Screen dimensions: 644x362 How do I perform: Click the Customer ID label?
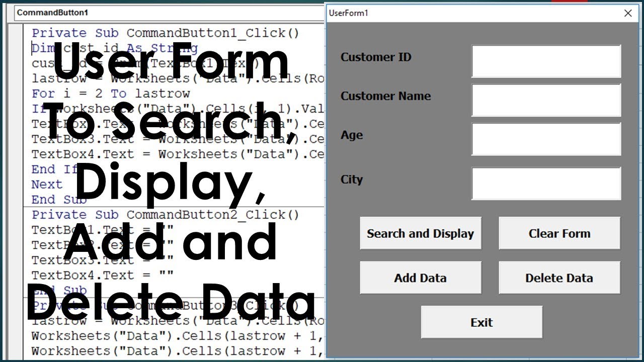pyautogui.click(x=376, y=57)
